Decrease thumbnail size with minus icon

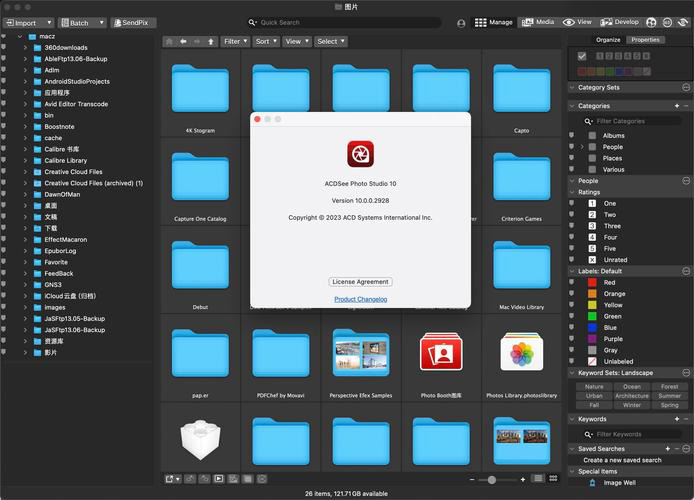click(x=472, y=480)
